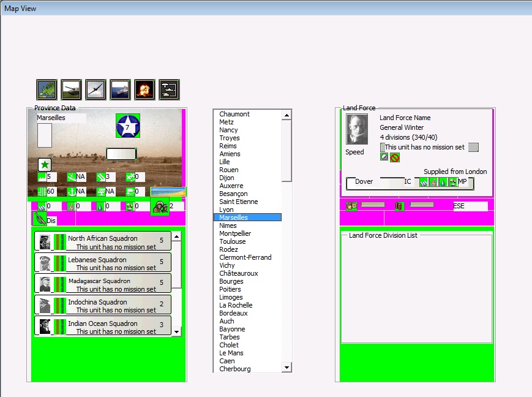Choose Bordeaux from the province list
532x397 pixels.
pos(233,313)
